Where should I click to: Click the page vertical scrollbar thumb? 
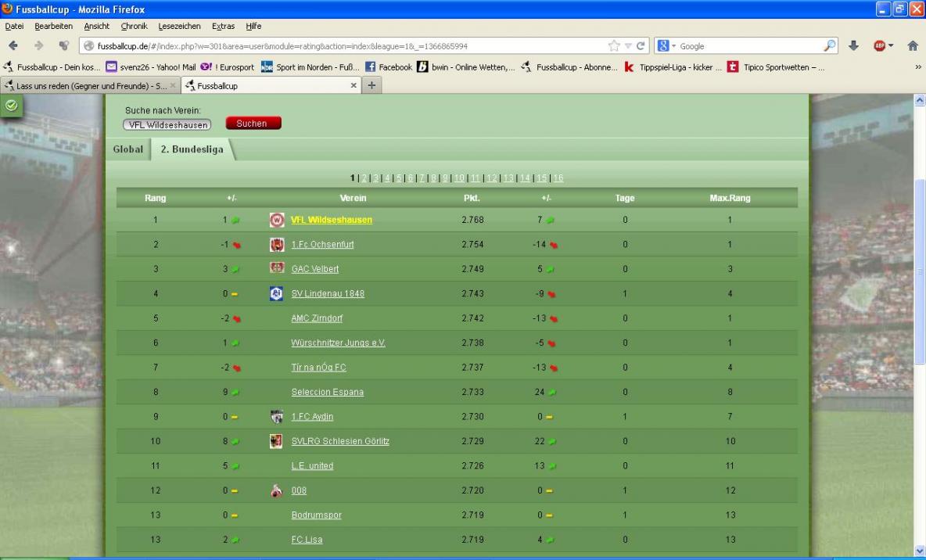tap(919, 270)
